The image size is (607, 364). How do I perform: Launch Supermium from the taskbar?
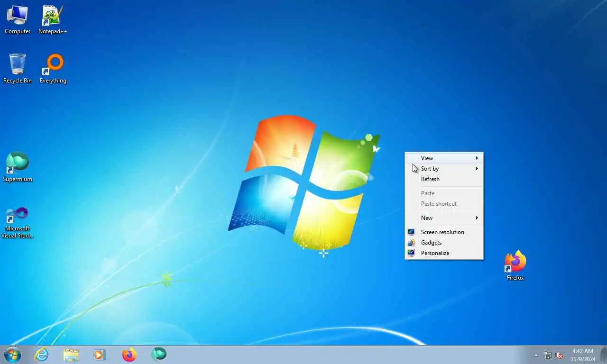(x=158, y=355)
